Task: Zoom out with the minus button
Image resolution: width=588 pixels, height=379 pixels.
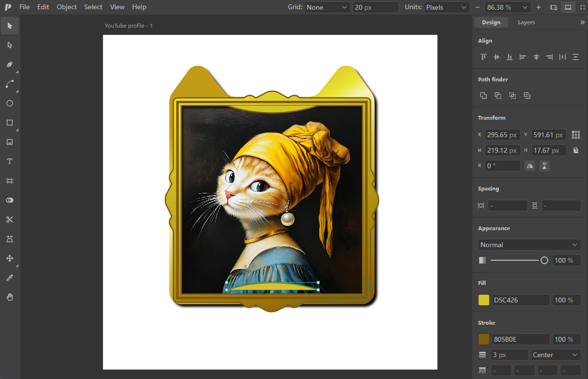Action: pos(478,7)
